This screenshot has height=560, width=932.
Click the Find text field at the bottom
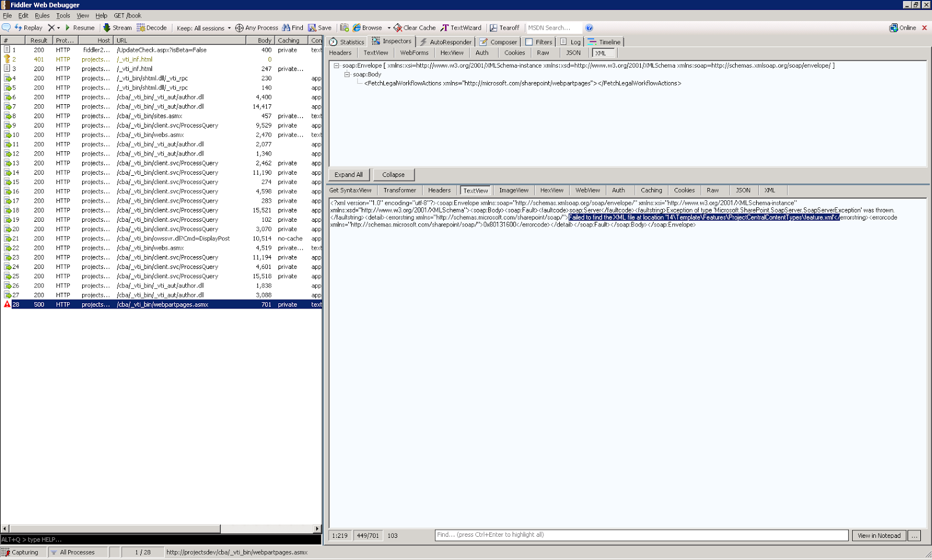pos(641,535)
